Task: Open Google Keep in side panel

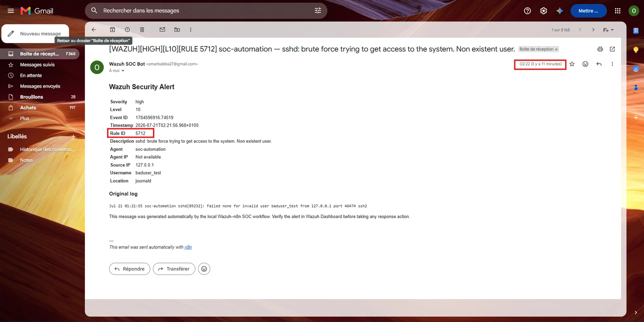Action: (636, 50)
